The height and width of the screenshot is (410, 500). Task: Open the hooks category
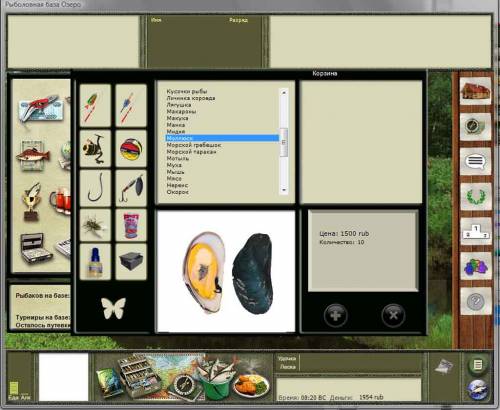coord(95,188)
